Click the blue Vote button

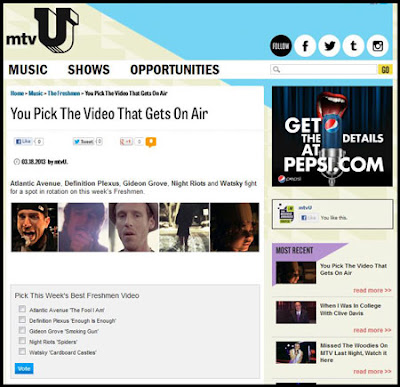pos(24,368)
